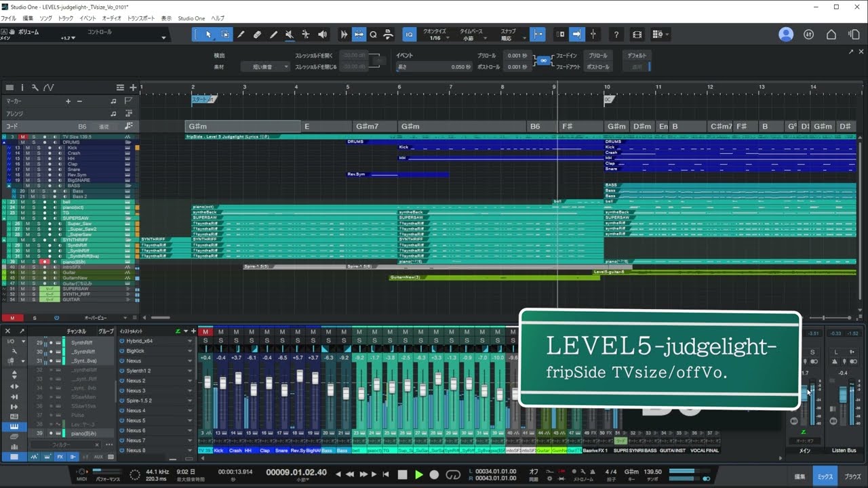Select the Eraser tool
Viewport: 868px width, 488px height.
tap(257, 35)
